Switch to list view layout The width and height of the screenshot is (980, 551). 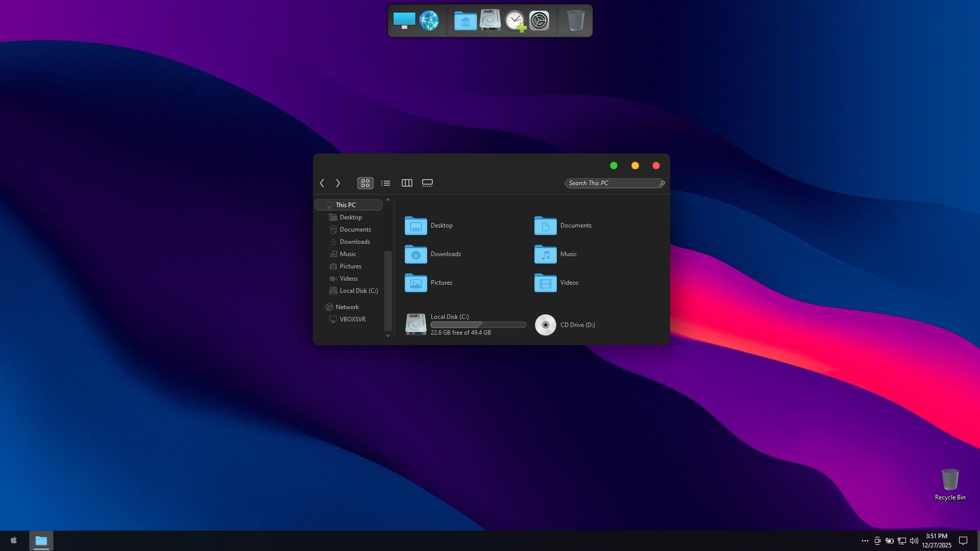pyautogui.click(x=386, y=183)
